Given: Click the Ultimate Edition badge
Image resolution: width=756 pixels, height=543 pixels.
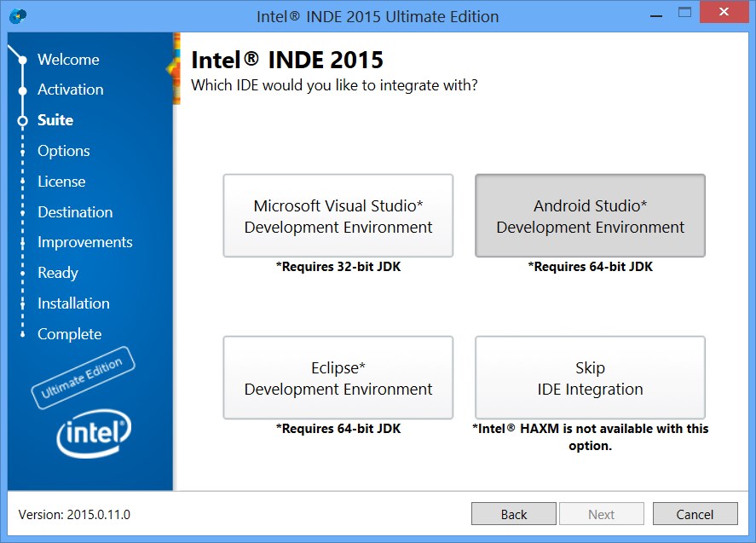Looking at the screenshot, I should point(83,378).
